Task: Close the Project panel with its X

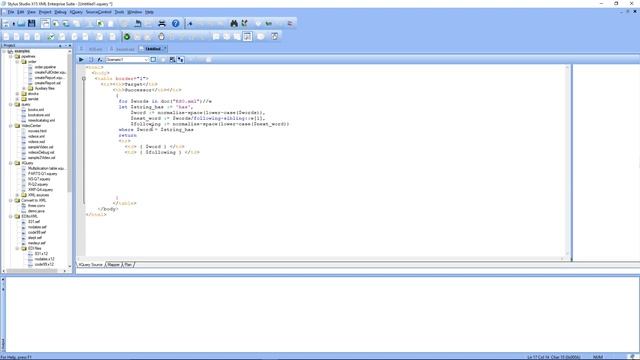Action: coord(70,45)
